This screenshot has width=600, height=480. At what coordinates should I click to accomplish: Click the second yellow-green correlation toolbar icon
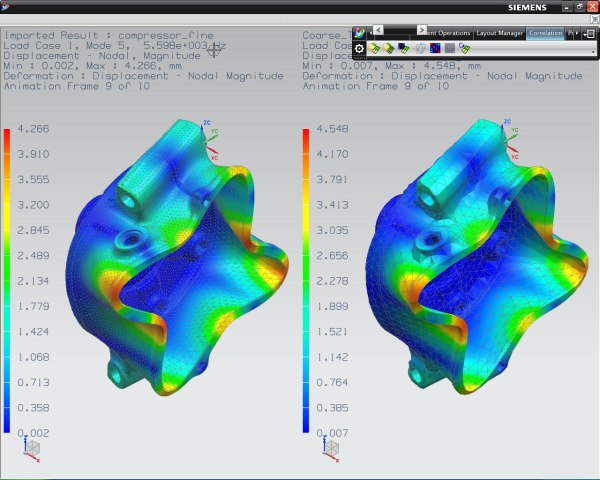(389, 48)
